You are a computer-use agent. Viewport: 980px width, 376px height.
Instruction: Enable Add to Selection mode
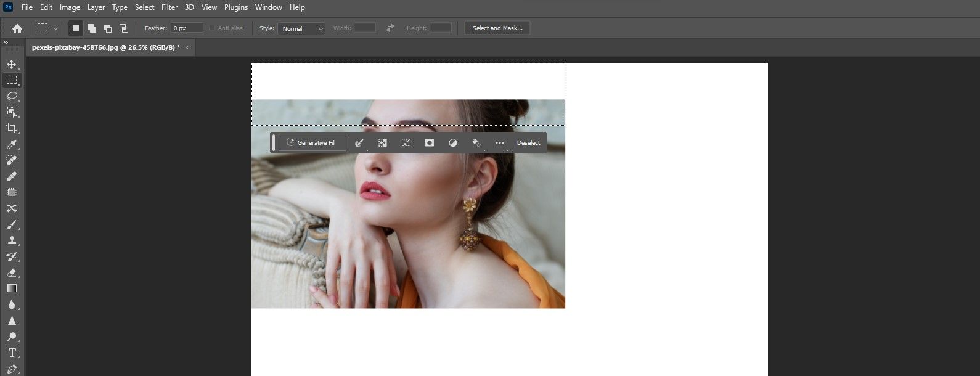click(91, 28)
